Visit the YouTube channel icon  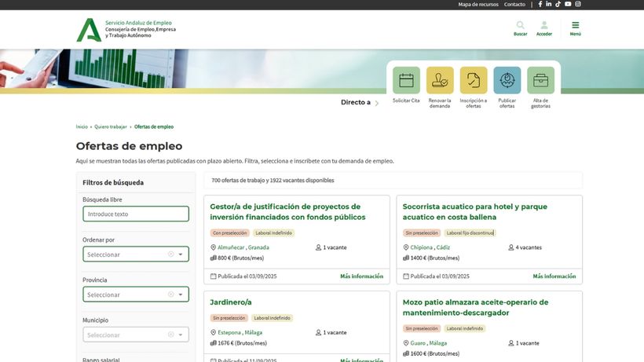pos(568,5)
